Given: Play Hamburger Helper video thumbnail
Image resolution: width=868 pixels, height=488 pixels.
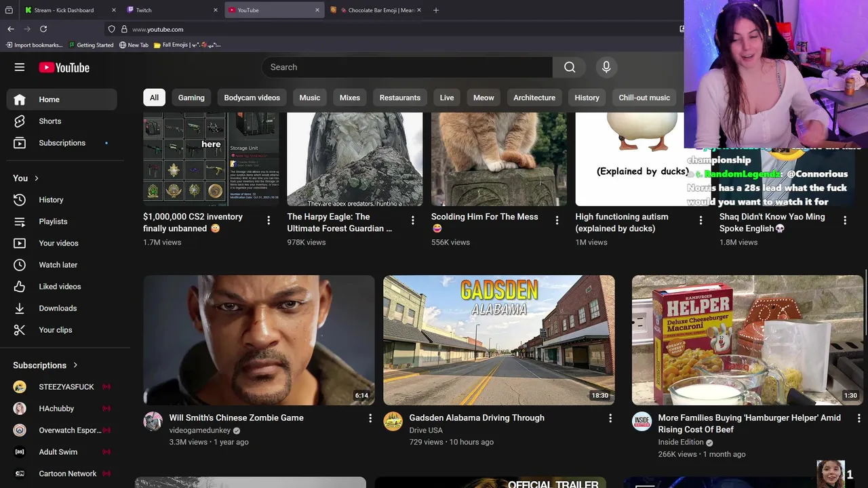Looking at the screenshot, I should [748, 340].
